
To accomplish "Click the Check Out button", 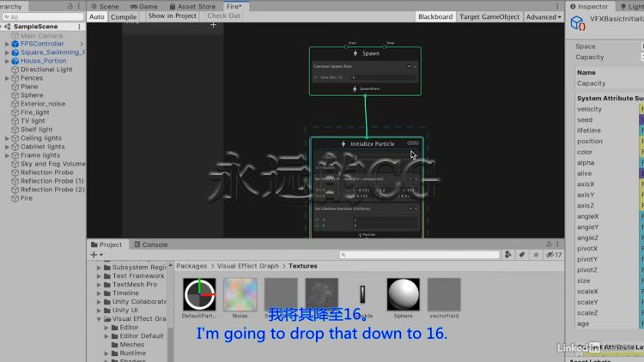I will [223, 15].
